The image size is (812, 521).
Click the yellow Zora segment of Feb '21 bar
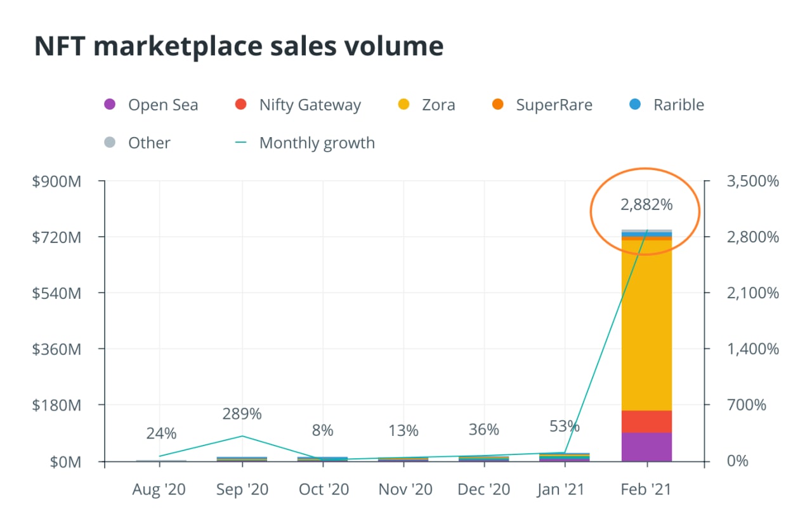coord(646,324)
